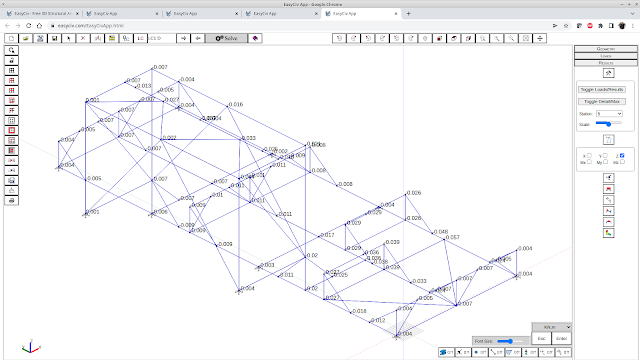Click Toggle Detail/Max button
Viewport: 640px width, 360px height.
602,101
